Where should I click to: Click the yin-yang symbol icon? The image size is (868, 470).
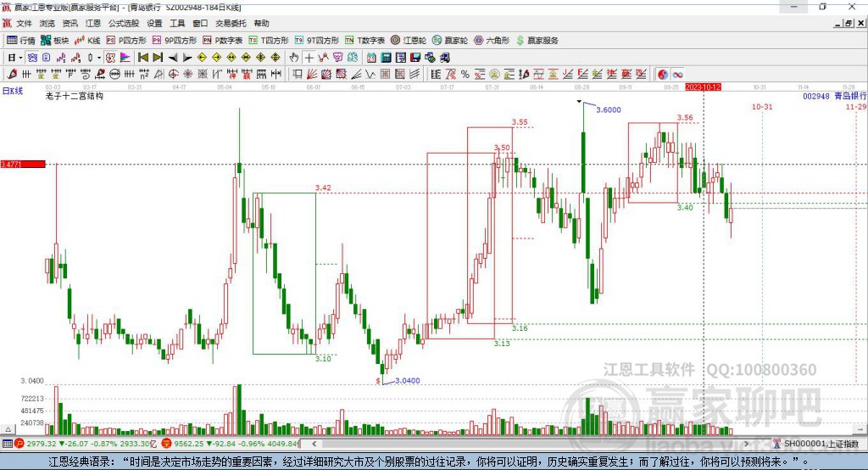click(x=663, y=75)
